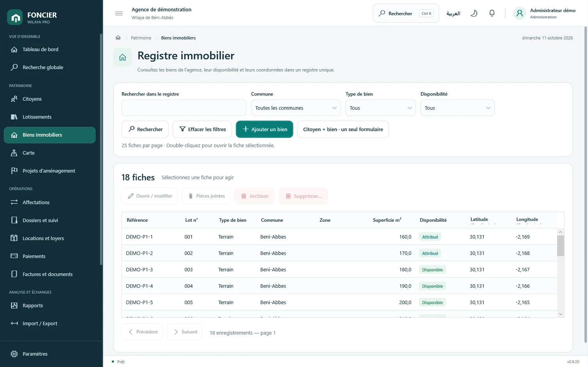Open the Disponibilité dropdown

[x=458, y=108]
